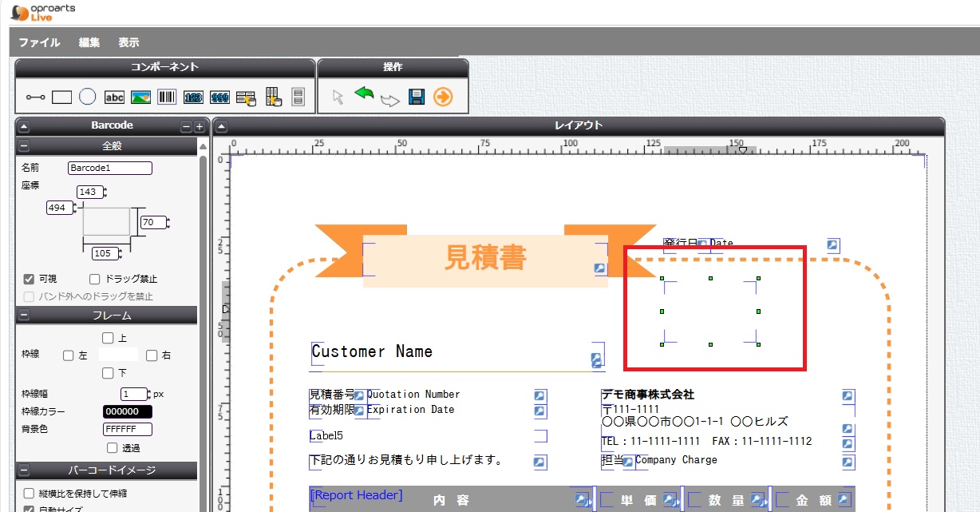
Task: Collapse the 全般 section
Action: click(24, 146)
